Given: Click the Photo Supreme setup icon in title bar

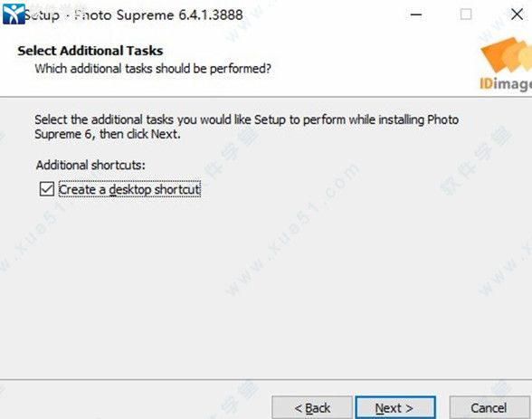Looking at the screenshot, I should [x=14, y=14].
